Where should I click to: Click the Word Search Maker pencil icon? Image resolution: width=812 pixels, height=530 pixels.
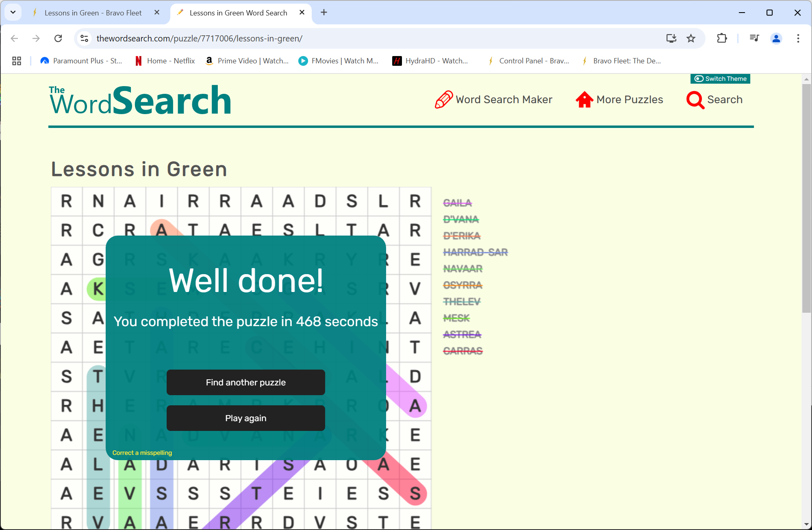pos(443,100)
